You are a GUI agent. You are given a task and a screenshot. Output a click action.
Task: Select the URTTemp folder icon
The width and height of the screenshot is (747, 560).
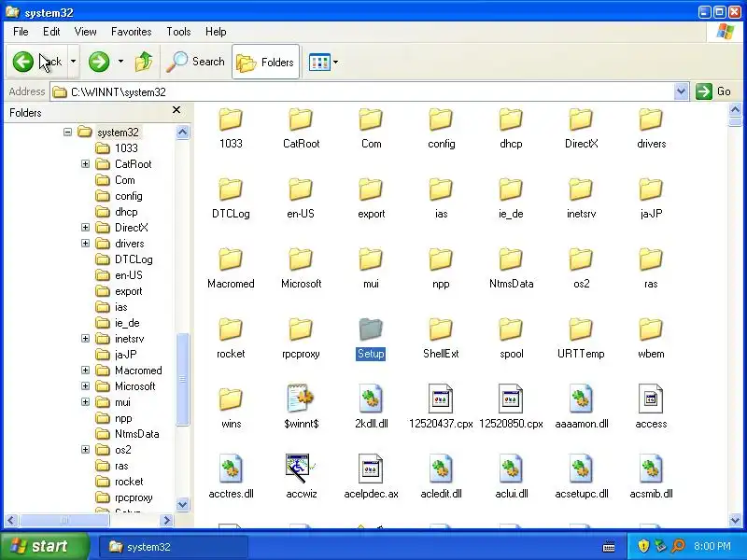coord(581,329)
